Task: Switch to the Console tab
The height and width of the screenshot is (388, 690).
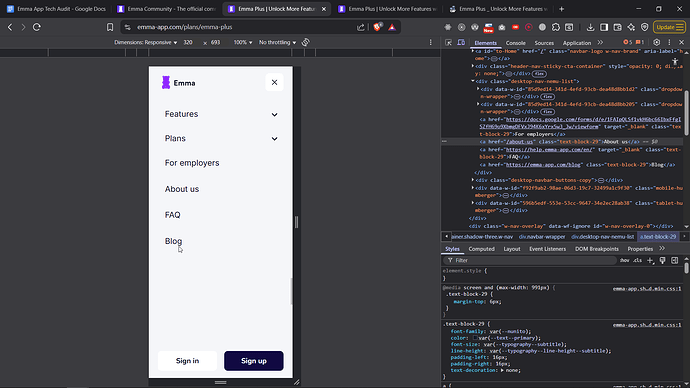Action: (x=515, y=43)
